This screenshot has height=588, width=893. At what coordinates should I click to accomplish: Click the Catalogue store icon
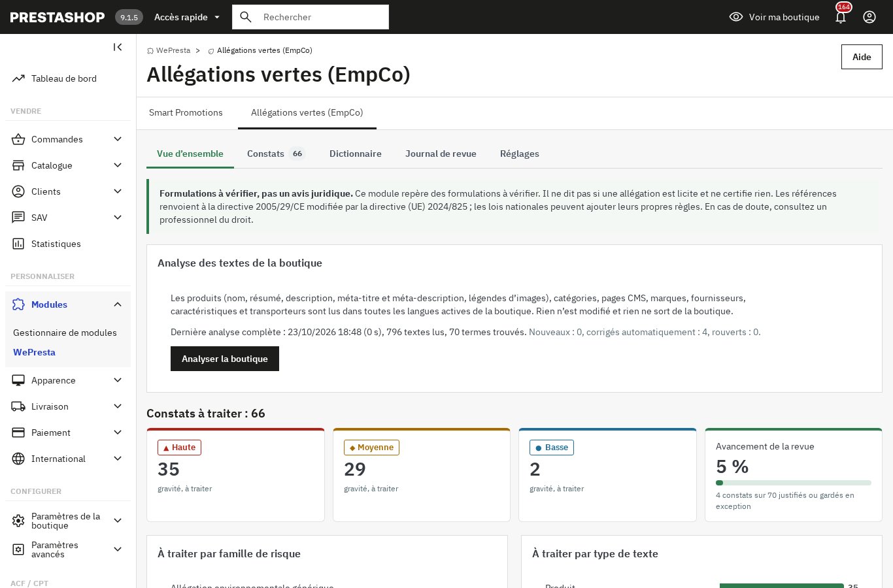pyautogui.click(x=18, y=165)
